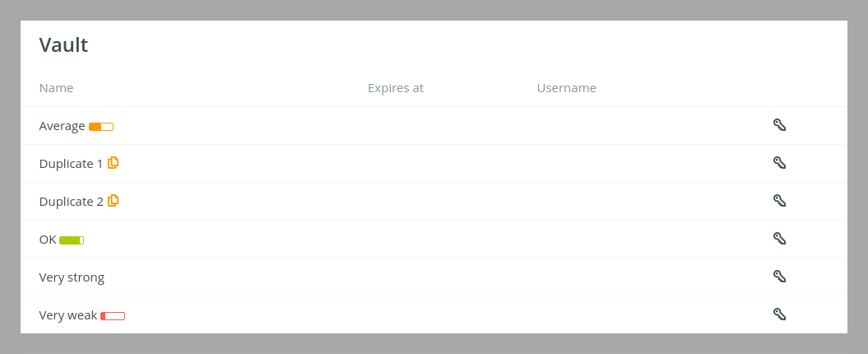
Task: Sort by Expires at column header
Action: click(396, 88)
